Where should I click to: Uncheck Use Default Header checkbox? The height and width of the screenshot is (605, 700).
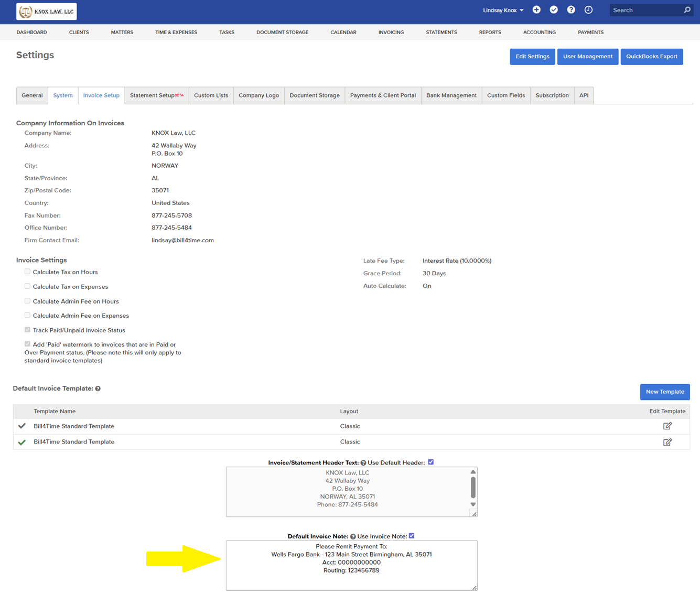click(x=431, y=462)
